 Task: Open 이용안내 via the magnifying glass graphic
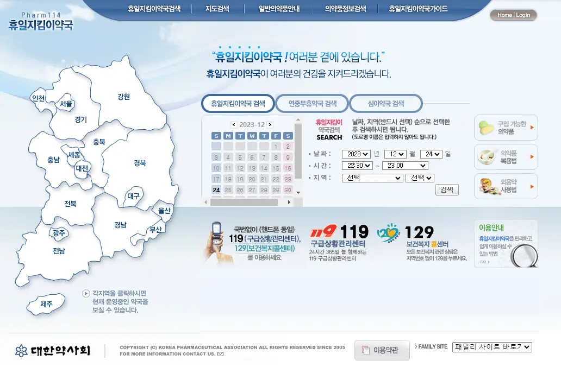[523, 255]
